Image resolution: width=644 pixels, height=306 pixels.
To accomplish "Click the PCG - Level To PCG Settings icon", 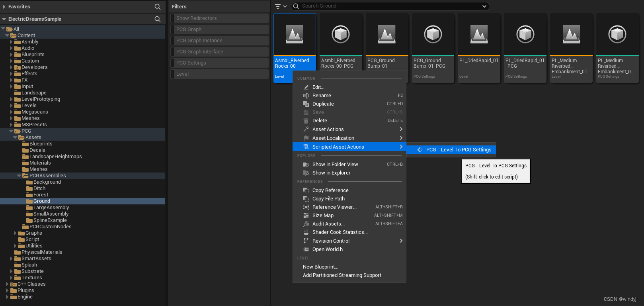I will click(x=420, y=150).
